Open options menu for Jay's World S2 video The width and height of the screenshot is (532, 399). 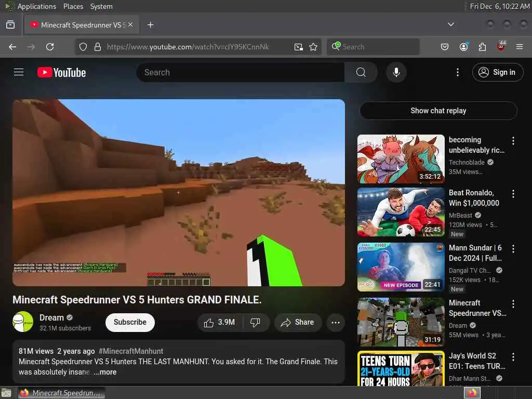click(x=513, y=357)
